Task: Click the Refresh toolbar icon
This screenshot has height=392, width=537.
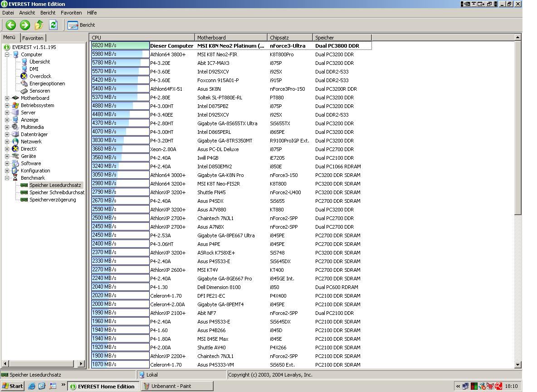Action: pyautogui.click(x=53, y=25)
